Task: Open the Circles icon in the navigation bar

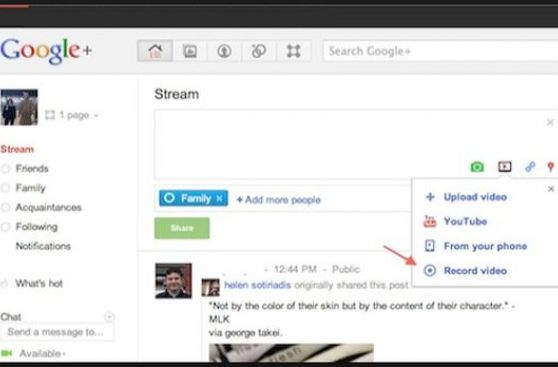Action: tap(259, 51)
